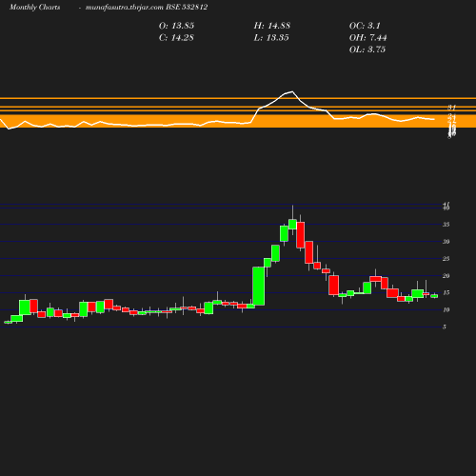Click the peak of the white indicator line
Viewport: 476px width, 476px height.
point(292,91)
